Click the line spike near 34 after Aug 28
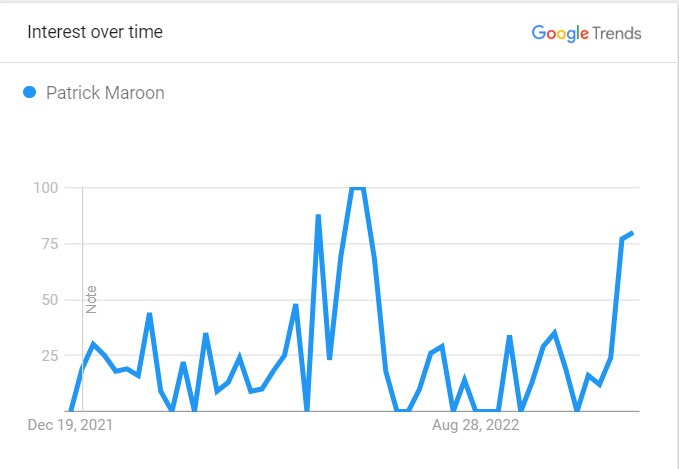Viewport: 679px width, 469px height. pos(510,336)
